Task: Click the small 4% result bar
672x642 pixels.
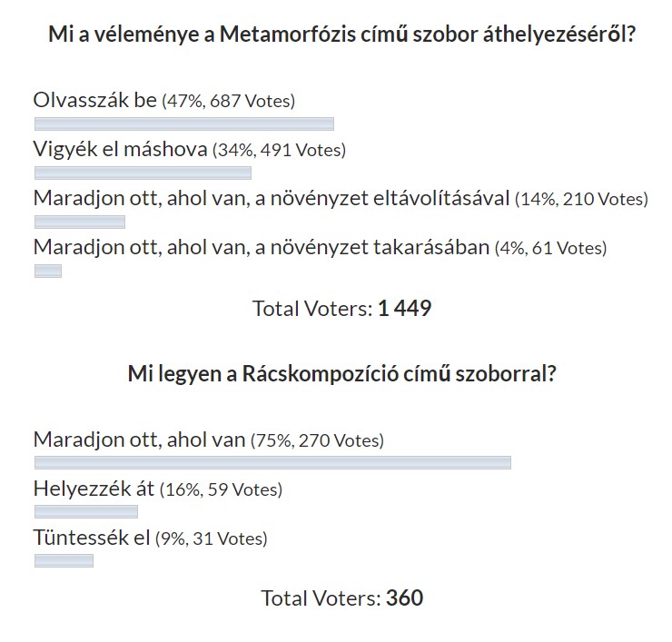Action: click(x=48, y=272)
